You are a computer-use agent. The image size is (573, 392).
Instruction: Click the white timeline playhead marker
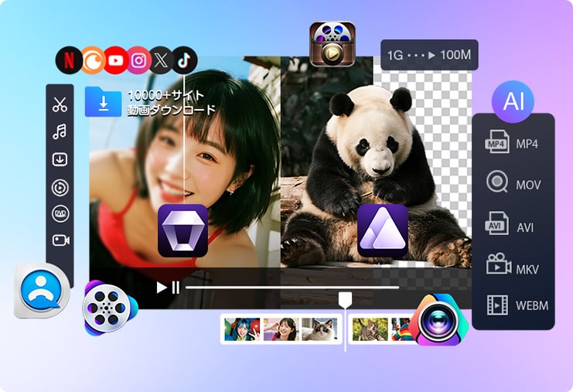pyautogui.click(x=345, y=298)
